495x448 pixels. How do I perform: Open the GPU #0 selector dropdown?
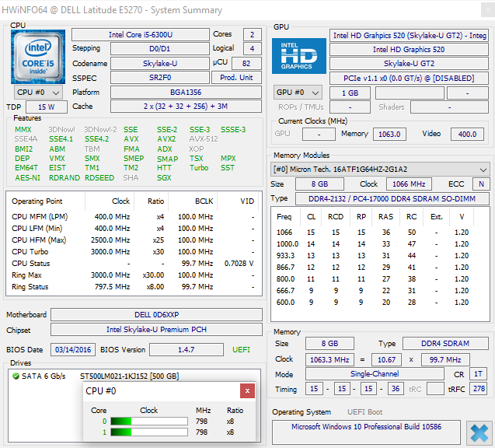point(298,93)
